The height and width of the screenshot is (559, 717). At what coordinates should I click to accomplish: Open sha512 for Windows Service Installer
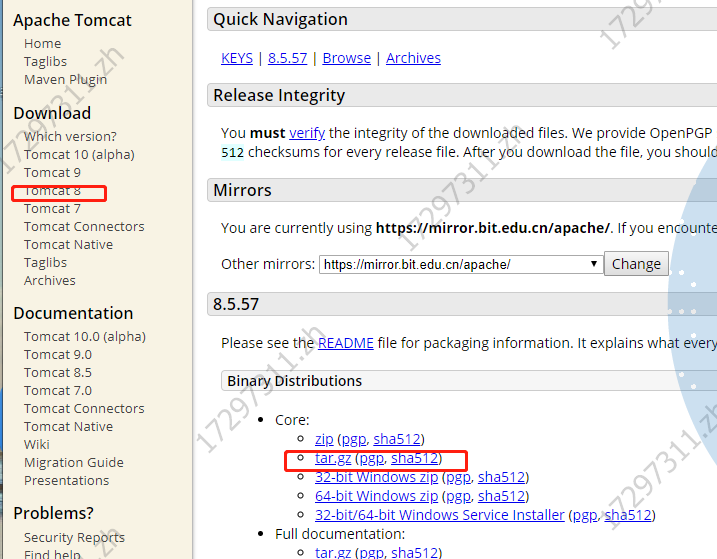coord(628,515)
